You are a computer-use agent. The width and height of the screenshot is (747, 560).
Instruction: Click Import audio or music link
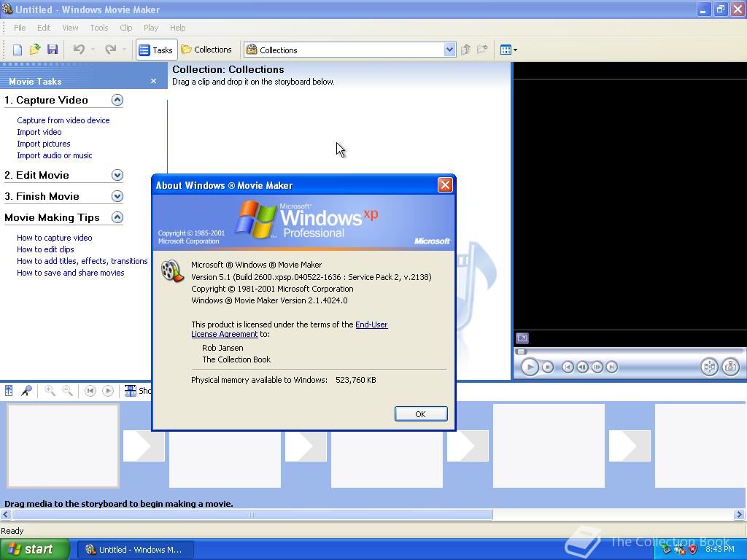[54, 155]
